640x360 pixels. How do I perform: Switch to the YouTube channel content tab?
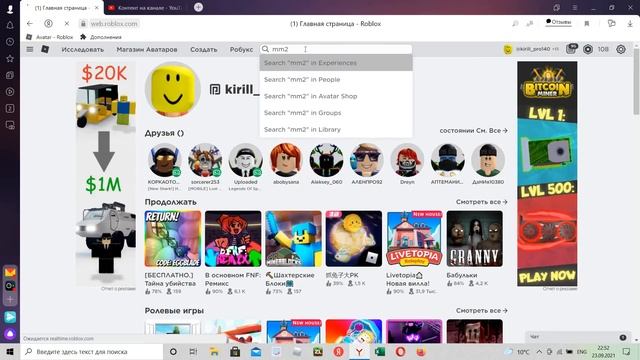click(146, 7)
